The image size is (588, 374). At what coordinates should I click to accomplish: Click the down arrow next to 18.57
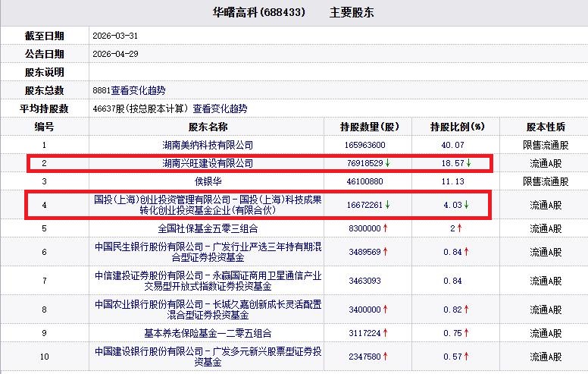click(x=468, y=163)
